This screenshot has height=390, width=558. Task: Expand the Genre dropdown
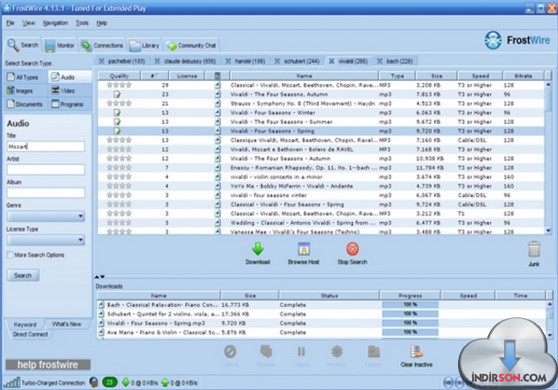46,216
